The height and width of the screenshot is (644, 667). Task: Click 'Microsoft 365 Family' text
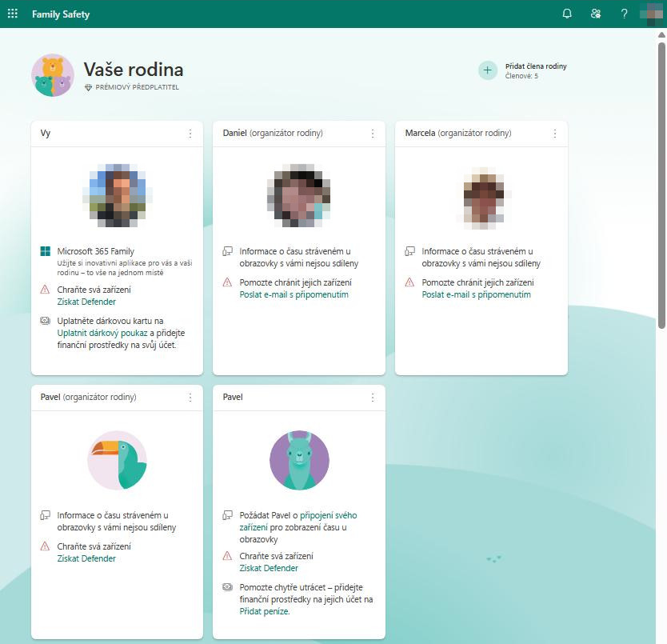pos(96,251)
